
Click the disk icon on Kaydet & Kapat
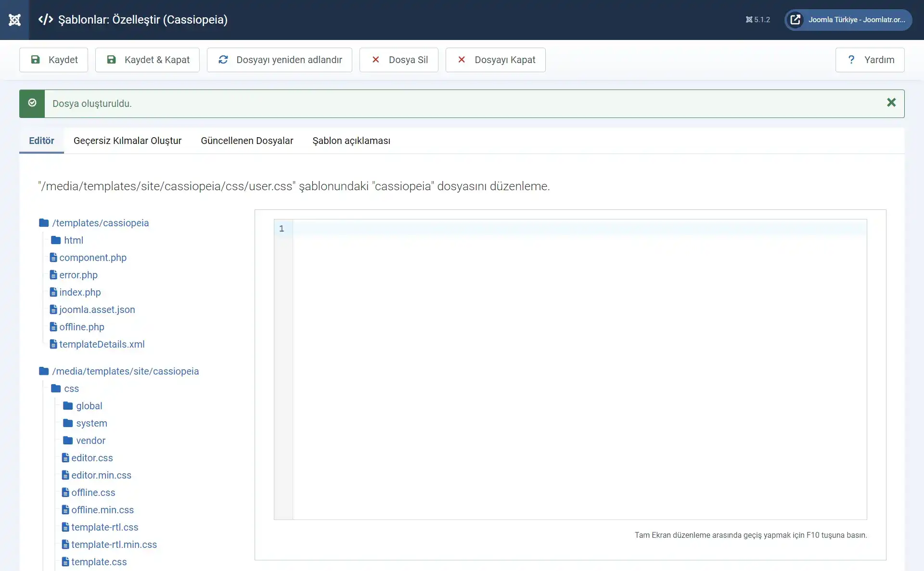(111, 59)
